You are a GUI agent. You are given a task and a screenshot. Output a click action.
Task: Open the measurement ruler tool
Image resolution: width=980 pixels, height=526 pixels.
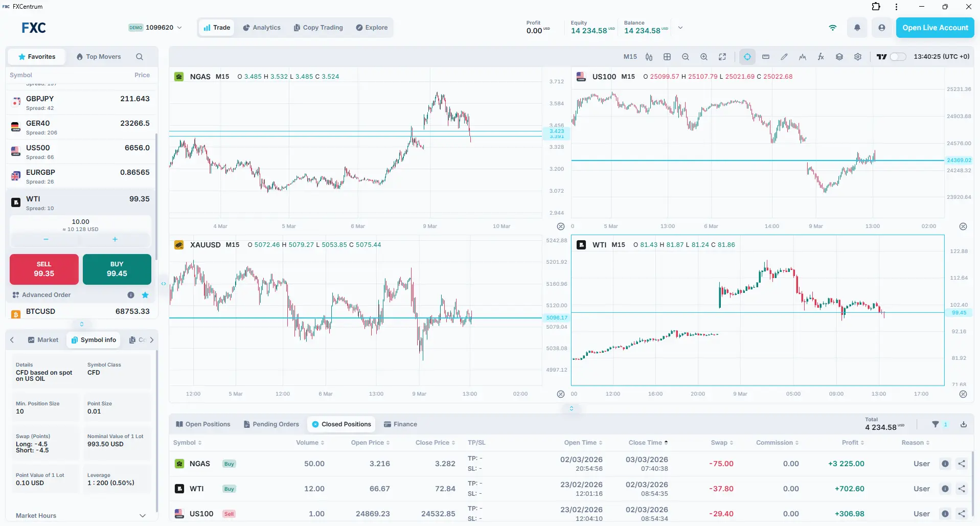[765, 56]
